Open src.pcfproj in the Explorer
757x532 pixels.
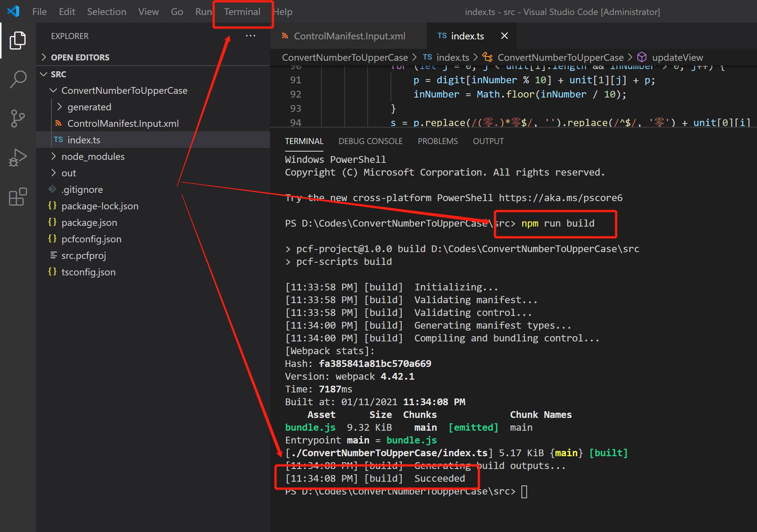click(153, 255)
